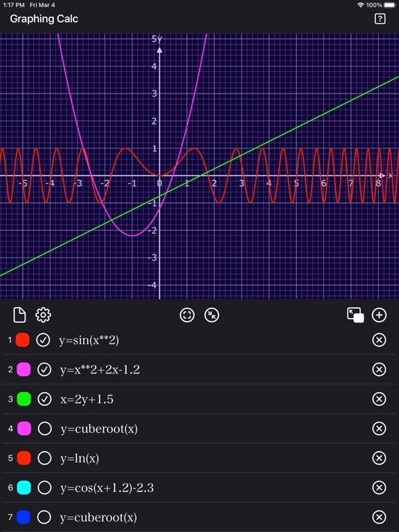The image size is (399, 532).
Task: Edit the y=x**2+2x-1.2 equation text
Action: pos(100,369)
